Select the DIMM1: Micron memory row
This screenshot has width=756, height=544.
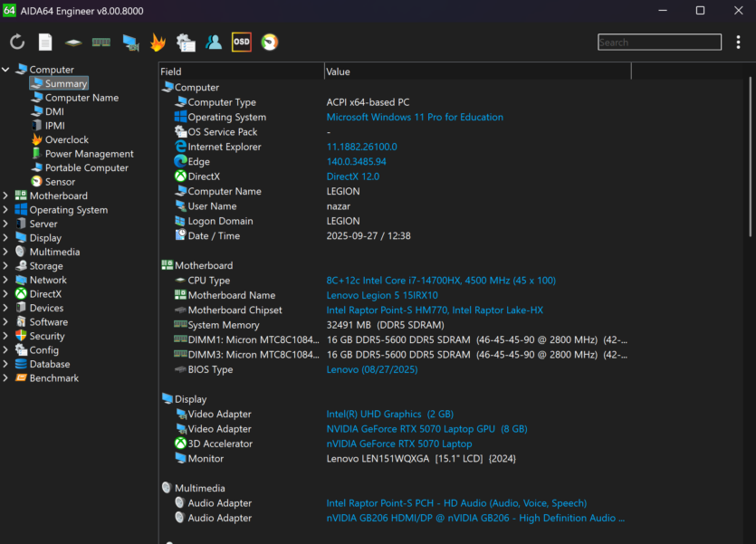coord(395,340)
